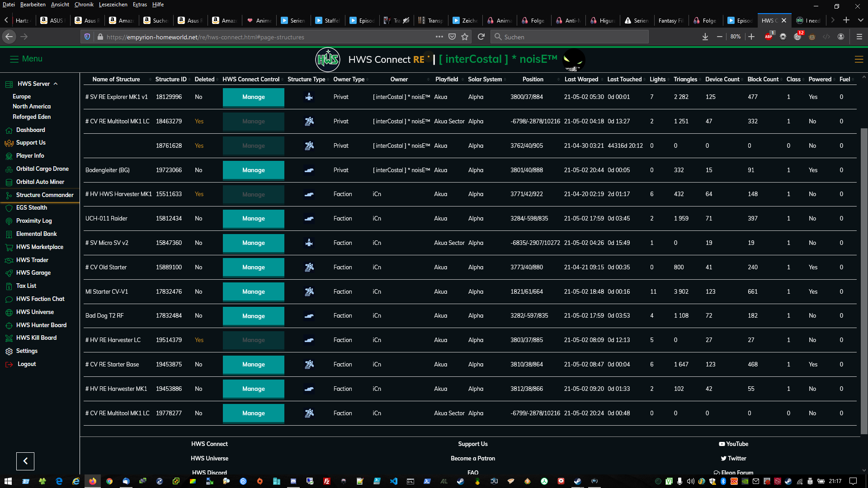Click the Reforged Eden server link

click(x=32, y=117)
